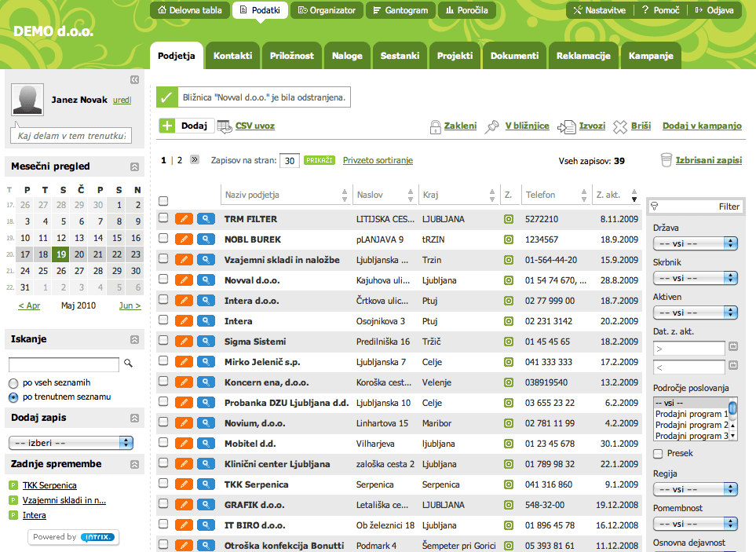Viewport: 756px width, 552px height.
Task: Click the Dodaj button to add company
Action: (x=187, y=126)
